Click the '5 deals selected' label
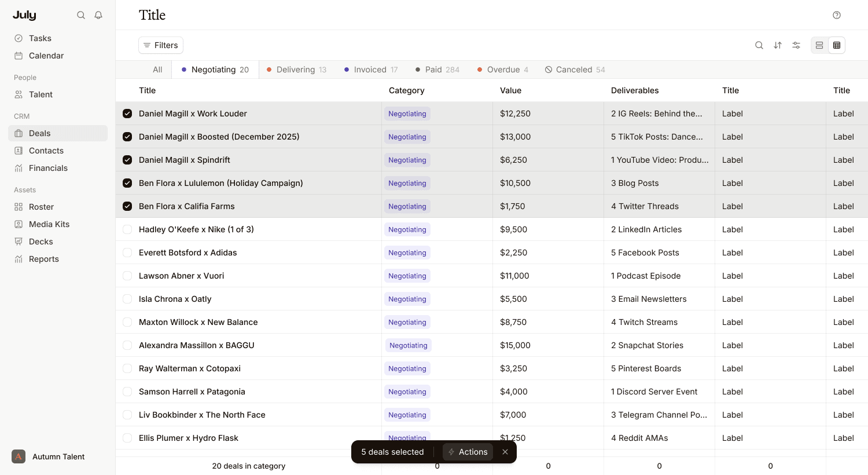The image size is (868, 475). 392,452
